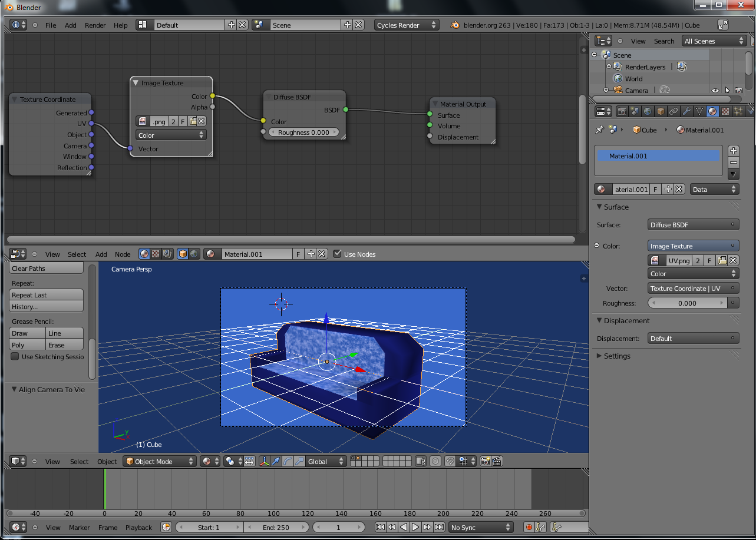
Task: Toggle the Use Nodes checkbox
Action: click(337, 254)
